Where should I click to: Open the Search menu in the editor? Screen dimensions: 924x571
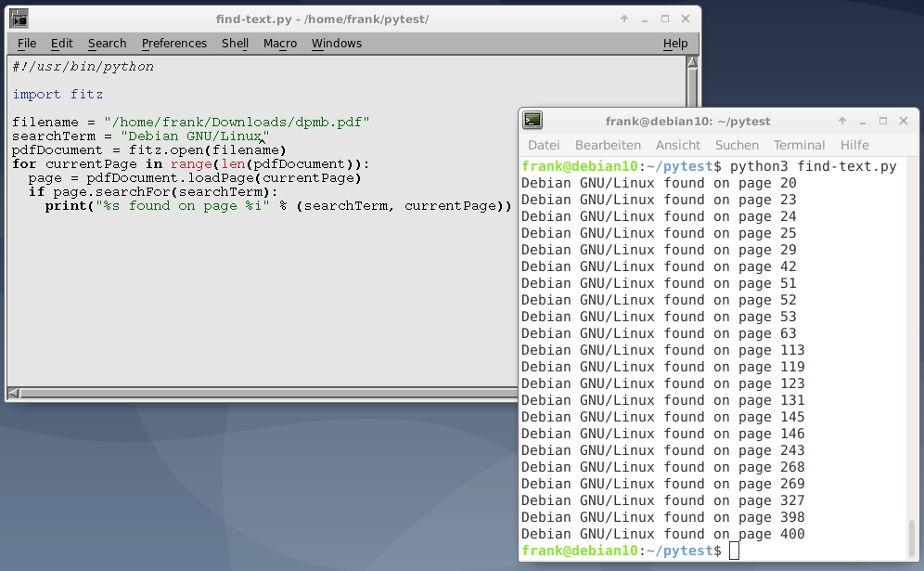pos(107,43)
